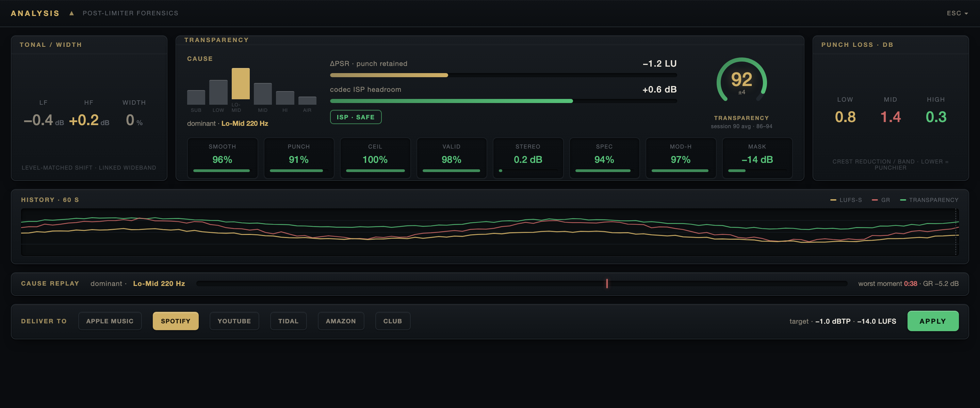Open the VALID 98% metric card
Image resolution: width=980 pixels, height=408 pixels.
pos(452,158)
